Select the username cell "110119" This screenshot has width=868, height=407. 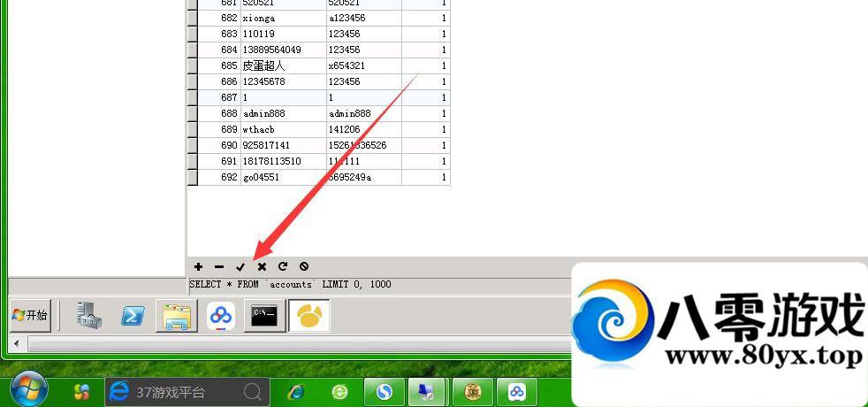[x=284, y=34]
